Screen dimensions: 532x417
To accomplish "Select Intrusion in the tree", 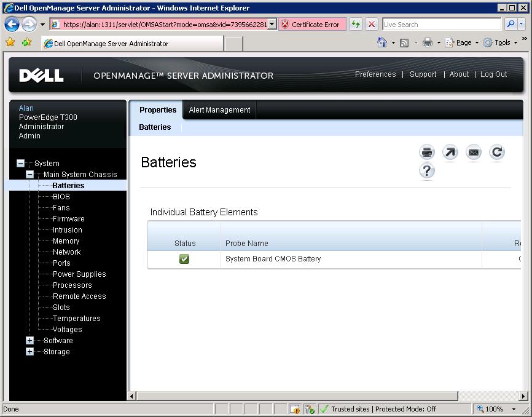I will [x=68, y=230].
